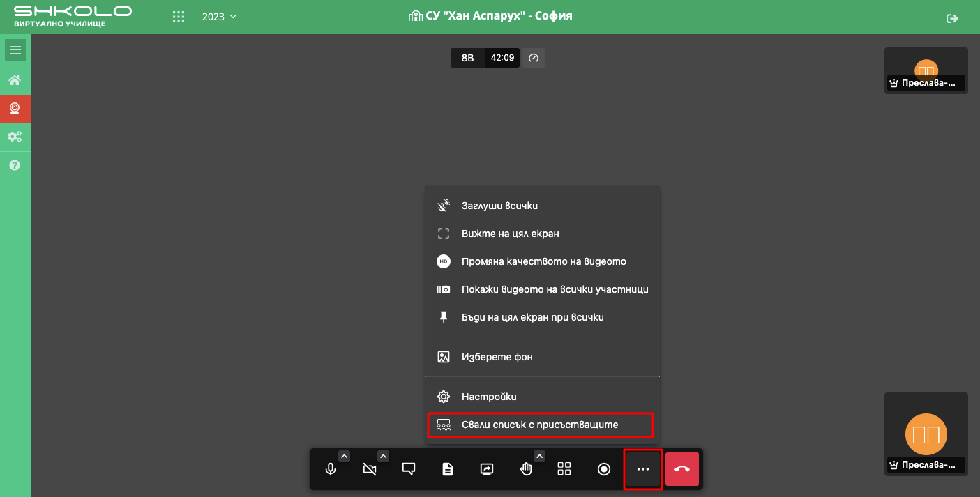The image size is (980, 497).
Task: Select top Преслава participant thumbnail
Action: pyautogui.click(x=926, y=70)
